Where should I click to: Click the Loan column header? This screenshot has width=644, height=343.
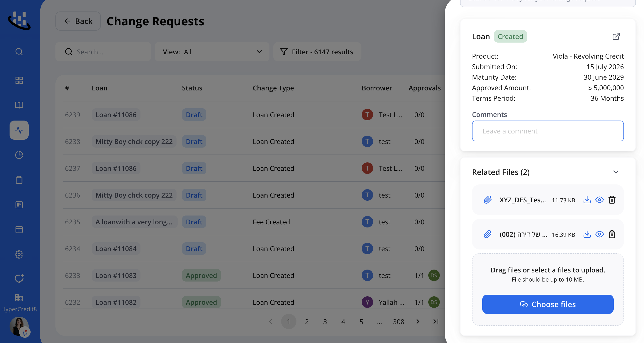[x=100, y=88]
